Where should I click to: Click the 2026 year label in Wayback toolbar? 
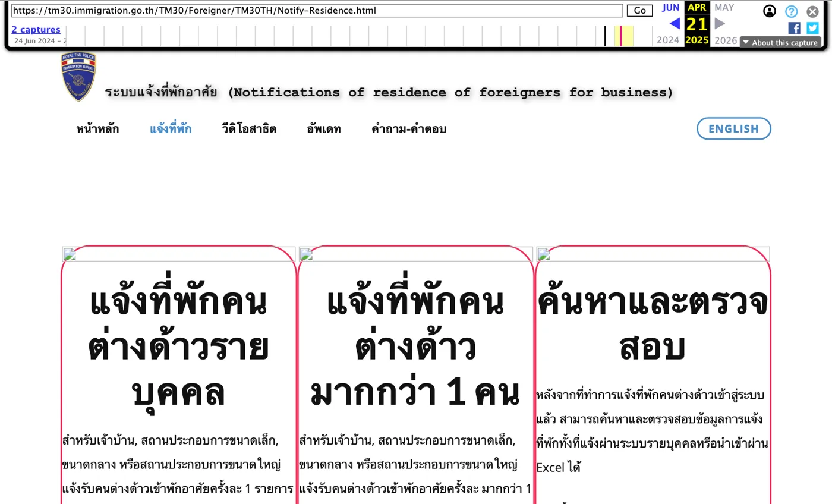point(726,40)
